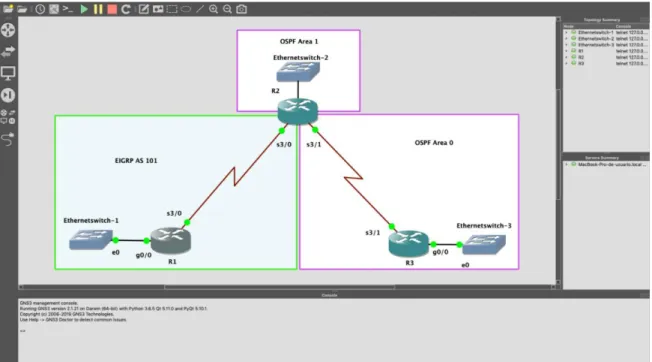Screen dimensions: 652x362
Task: Expand R1 node in Topology Summary
Action: point(566,51)
